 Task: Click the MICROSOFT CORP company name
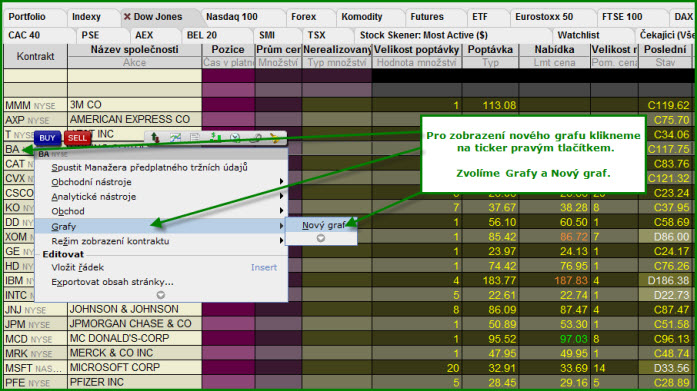click(x=115, y=368)
